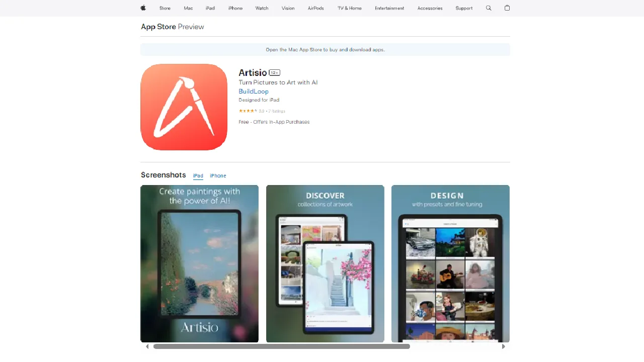Open the Support menu item

(464, 8)
